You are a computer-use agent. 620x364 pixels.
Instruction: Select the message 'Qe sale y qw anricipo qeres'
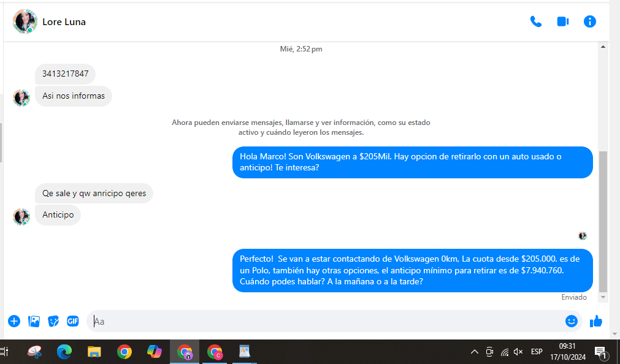(94, 193)
